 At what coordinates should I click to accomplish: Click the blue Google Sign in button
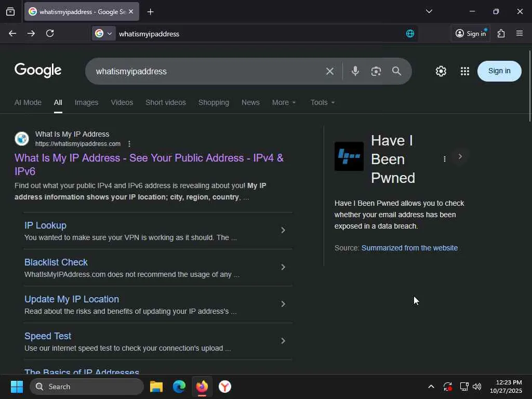[x=499, y=71]
